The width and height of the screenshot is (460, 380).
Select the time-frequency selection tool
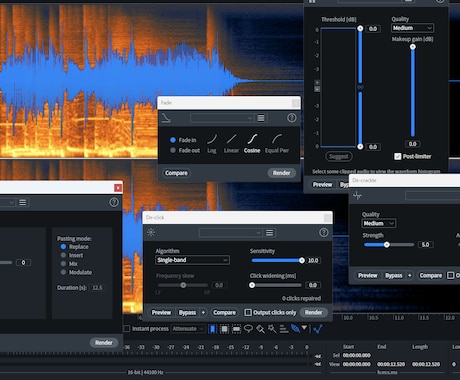[225, 329]
